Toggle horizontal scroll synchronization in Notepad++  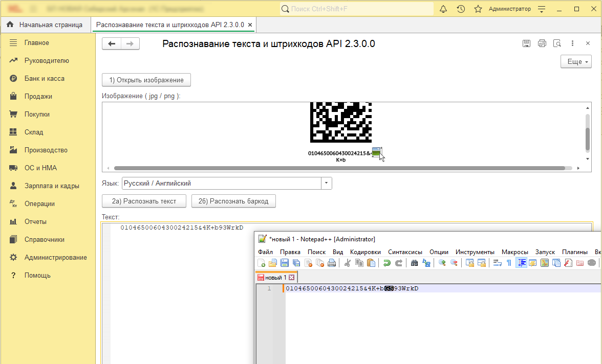(x=481, y=263)
